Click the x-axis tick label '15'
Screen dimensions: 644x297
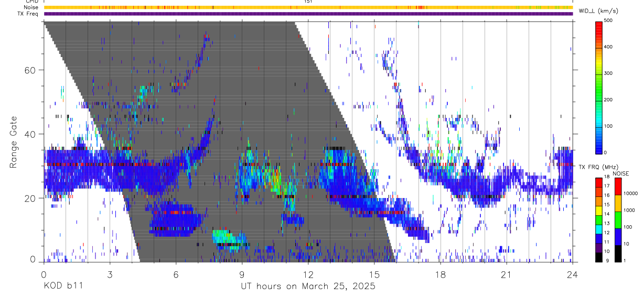tap(374, 274)
